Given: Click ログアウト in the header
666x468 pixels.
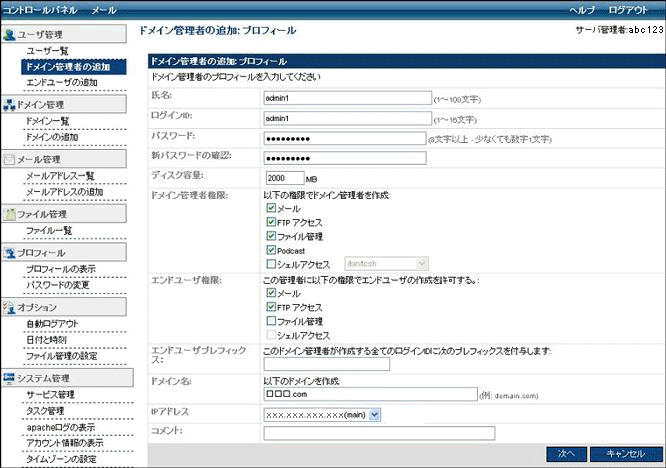Looking at the screenshot, I should 628,10.
